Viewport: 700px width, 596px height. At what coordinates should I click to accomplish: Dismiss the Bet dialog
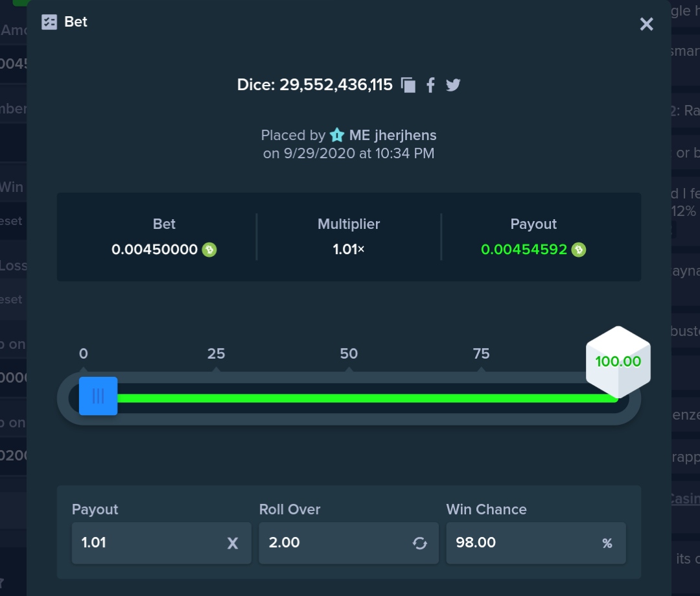[x=646, y=23]
